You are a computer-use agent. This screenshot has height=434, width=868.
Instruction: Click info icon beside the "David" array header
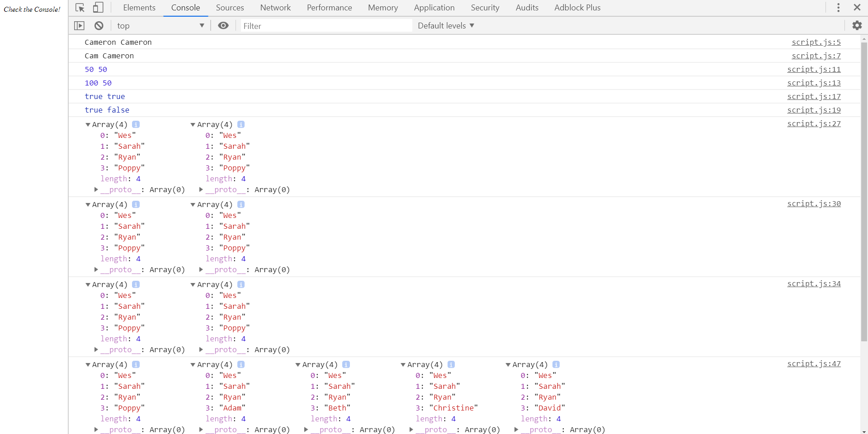click(556, 364)
